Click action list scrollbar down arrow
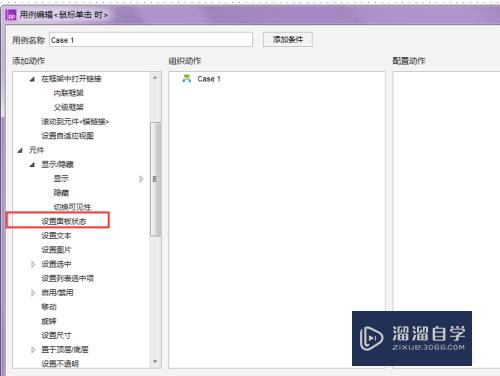The width and height of the screenshot is (500, 376). pos(155,362)
